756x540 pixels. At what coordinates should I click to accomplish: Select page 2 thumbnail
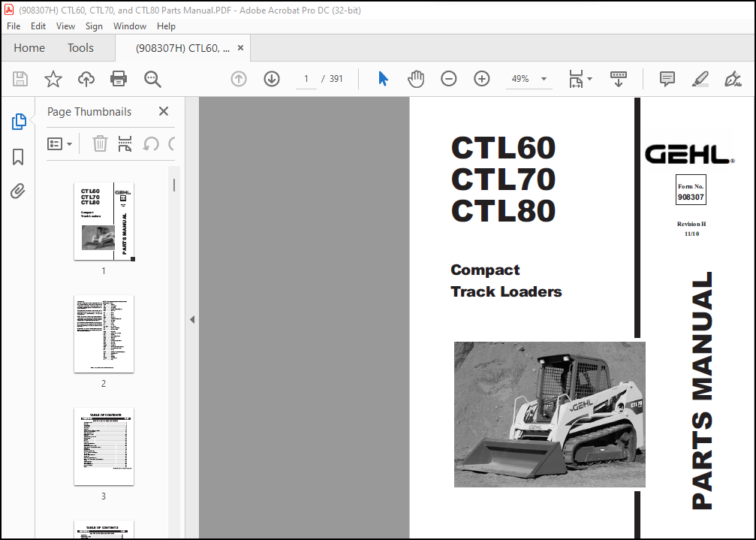pos(104,333)
